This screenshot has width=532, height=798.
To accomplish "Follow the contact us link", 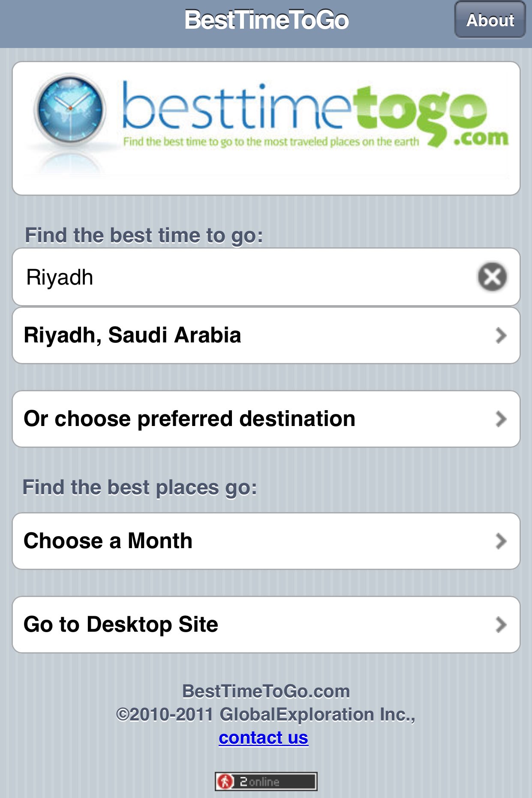I will 263,738.
